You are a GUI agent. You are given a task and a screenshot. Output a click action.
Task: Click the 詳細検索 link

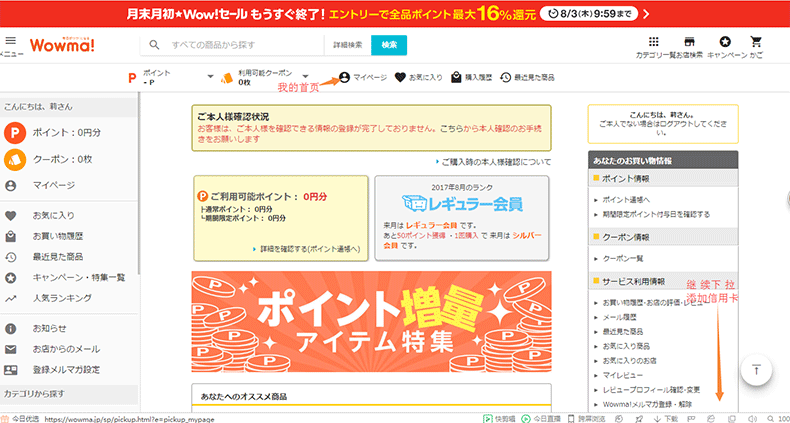point(347,45)
